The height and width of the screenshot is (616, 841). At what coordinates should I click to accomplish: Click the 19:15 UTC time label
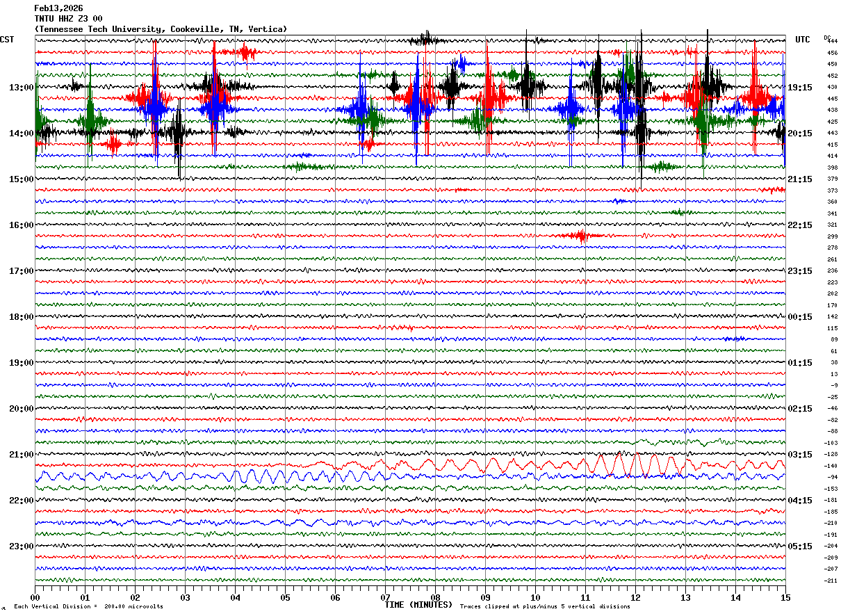(800, 88)
